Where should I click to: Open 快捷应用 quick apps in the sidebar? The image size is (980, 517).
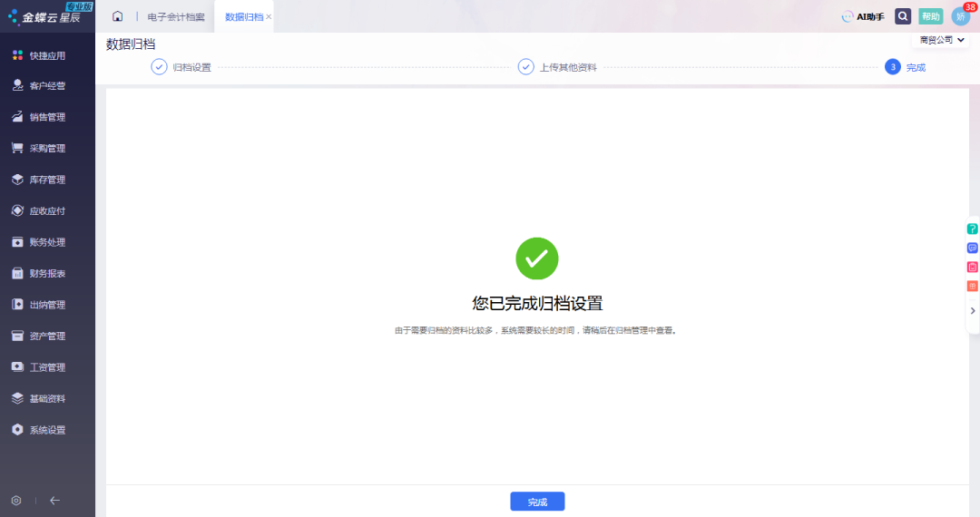(x=39, y=55)
